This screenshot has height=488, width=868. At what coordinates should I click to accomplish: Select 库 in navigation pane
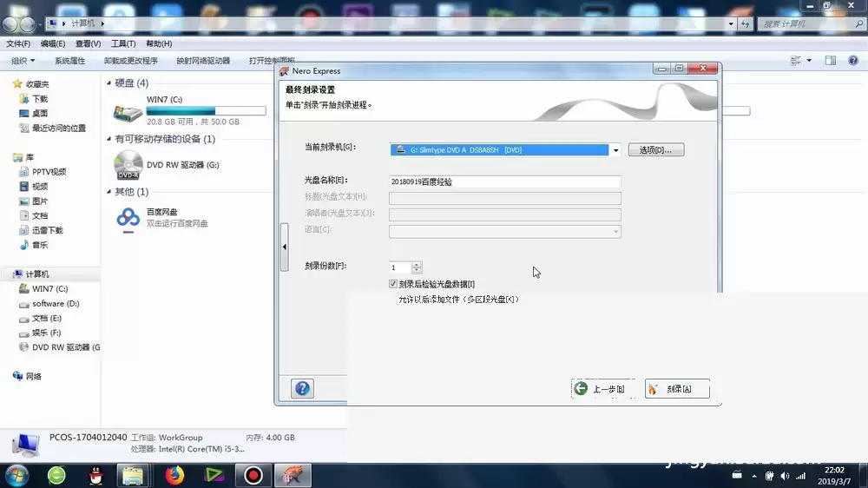pos(30,157)
